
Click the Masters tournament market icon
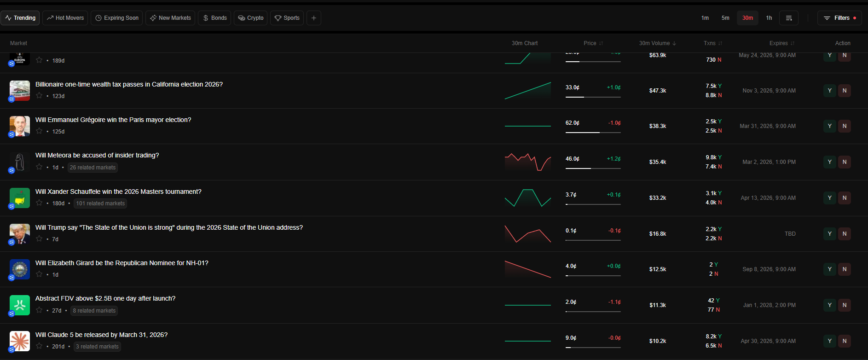[x=20, y=198]
